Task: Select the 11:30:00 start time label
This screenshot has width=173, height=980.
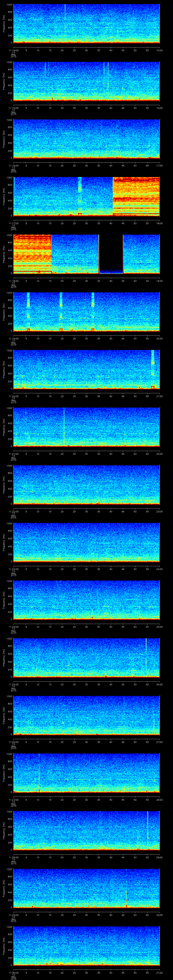Action: point(13,972)
